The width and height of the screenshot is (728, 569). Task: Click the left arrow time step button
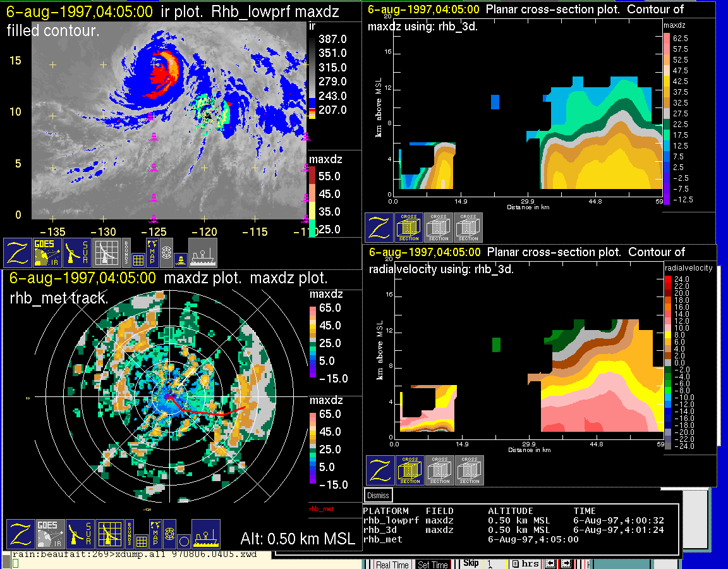click(x=551, y=564)
